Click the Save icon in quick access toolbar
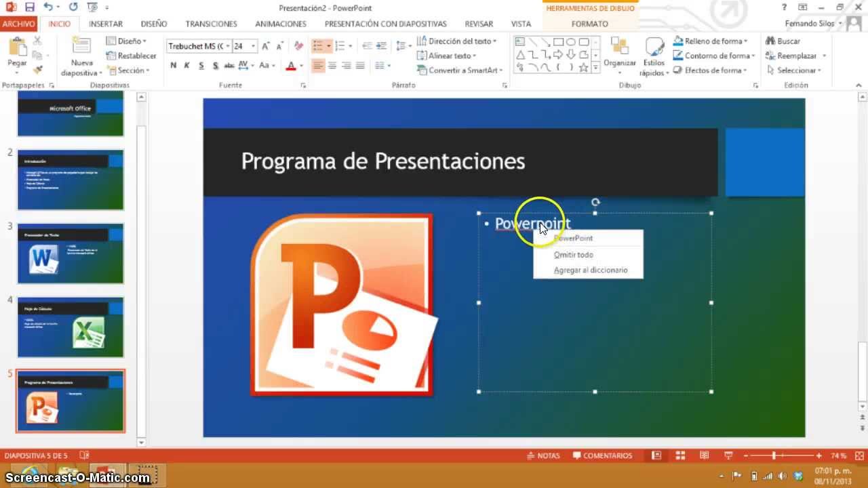Image resolution: width=868 pixels, height=488 pixels. click(29, 7)
